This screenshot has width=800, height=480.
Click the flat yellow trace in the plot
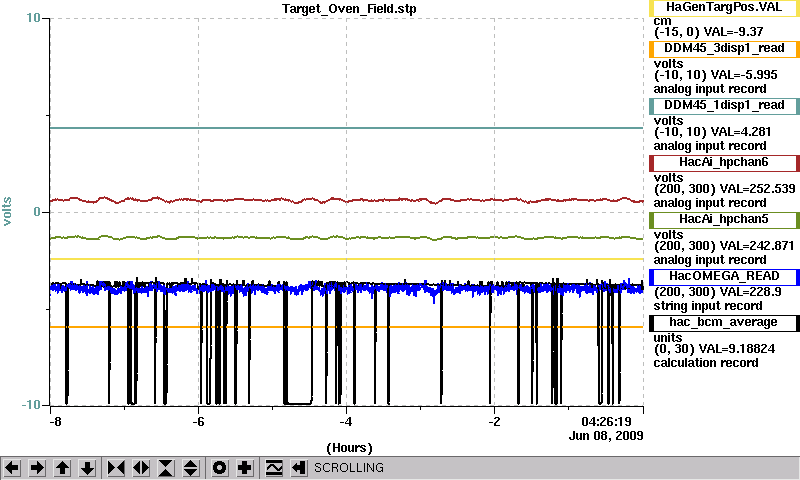347,259
